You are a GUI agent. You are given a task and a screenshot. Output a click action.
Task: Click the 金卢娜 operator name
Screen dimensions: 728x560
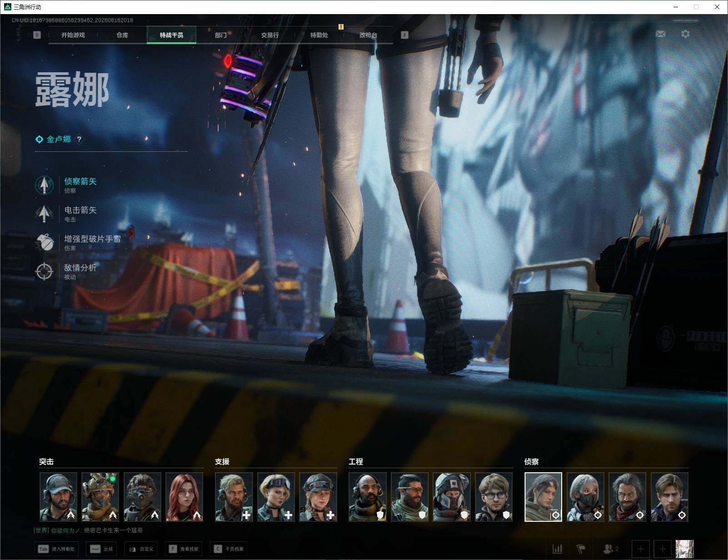(59, 139)
